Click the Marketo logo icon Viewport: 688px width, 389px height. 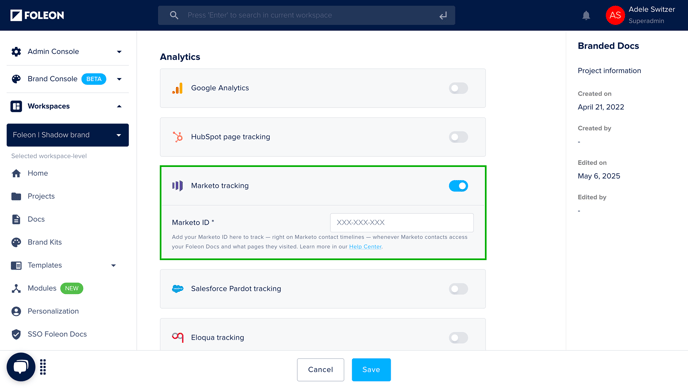click(x=177, y=186)
